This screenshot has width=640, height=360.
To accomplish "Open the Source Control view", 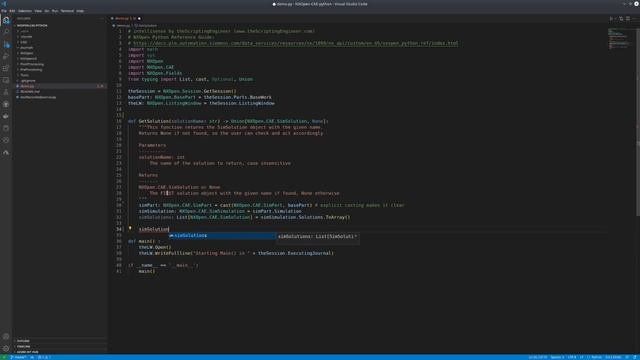I will (x=6, y=44).
